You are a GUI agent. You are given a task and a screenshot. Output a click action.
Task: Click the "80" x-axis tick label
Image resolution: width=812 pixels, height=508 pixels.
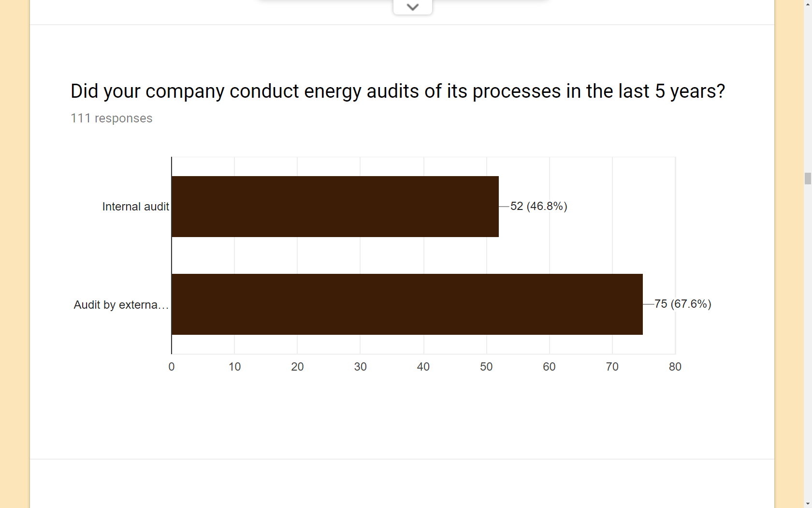[x=675, y=367]
